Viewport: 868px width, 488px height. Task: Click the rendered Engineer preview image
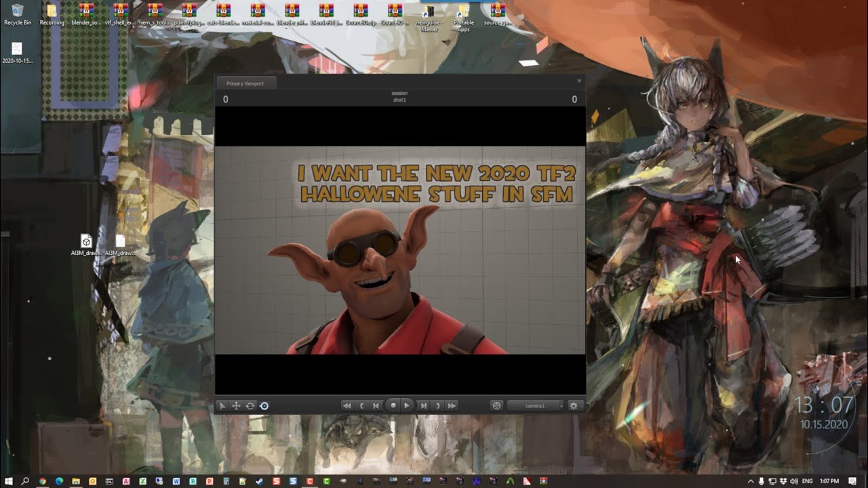coord(400,250)
